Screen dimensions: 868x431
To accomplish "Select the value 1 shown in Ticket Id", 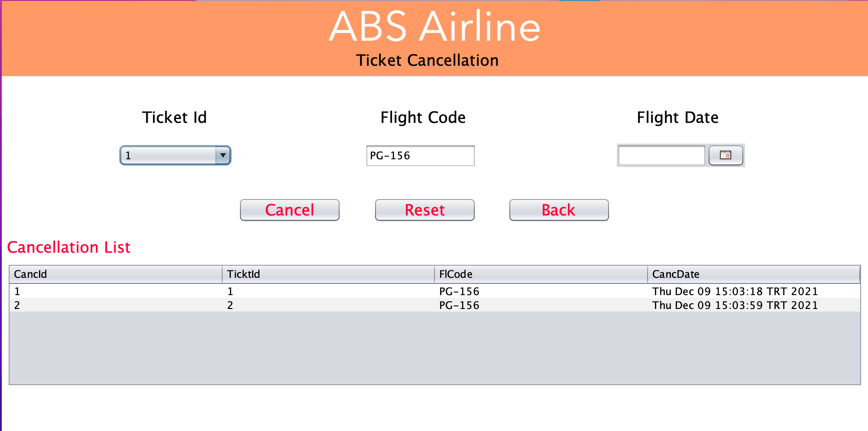I will (143, 155).
